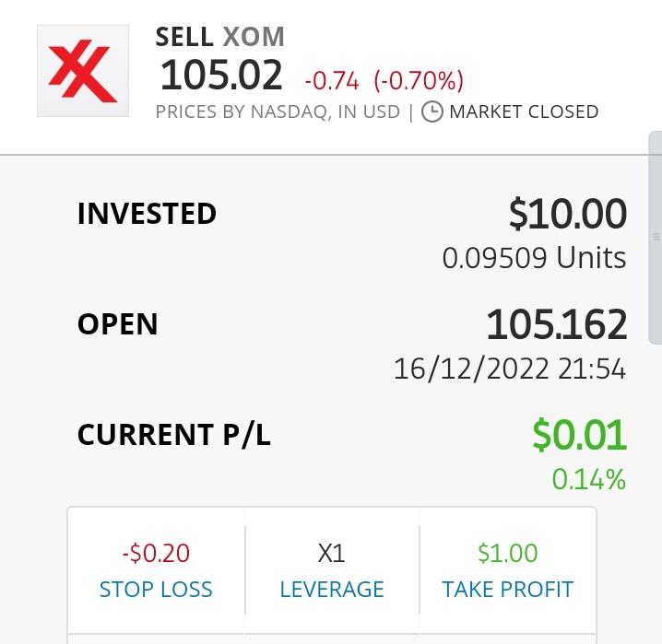Click the SELL XOM title
The image size is (662, 644).
pyautogui.click(x=220, y=37)
